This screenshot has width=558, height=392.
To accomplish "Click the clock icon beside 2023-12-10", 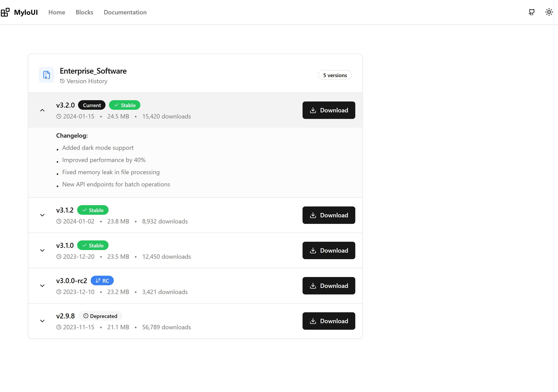I will pos(59,292).
